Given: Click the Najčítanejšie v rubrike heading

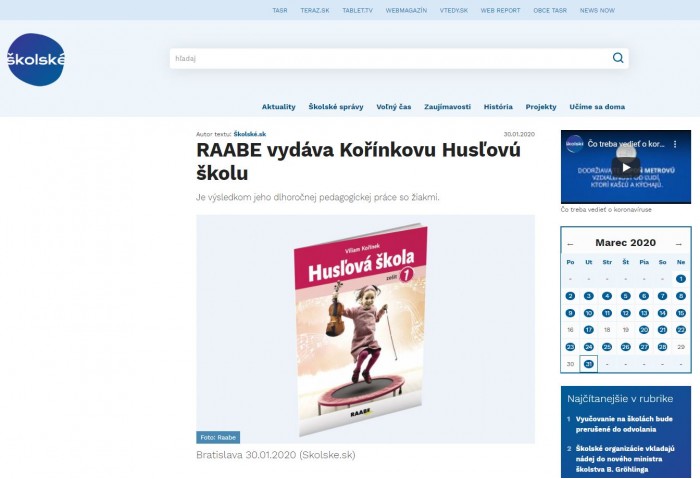Looking at the screenshot, I should pyautogui.click(x=620, y=399).
